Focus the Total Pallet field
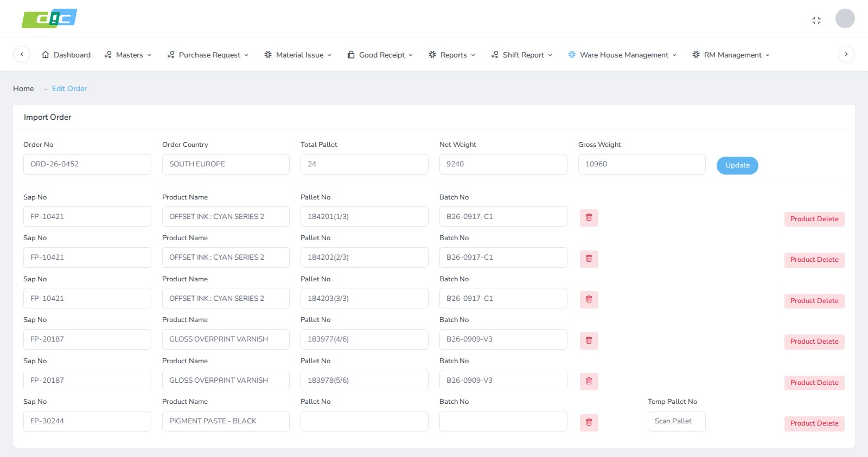The image size is (868, 457). click(x=365, y=164)
